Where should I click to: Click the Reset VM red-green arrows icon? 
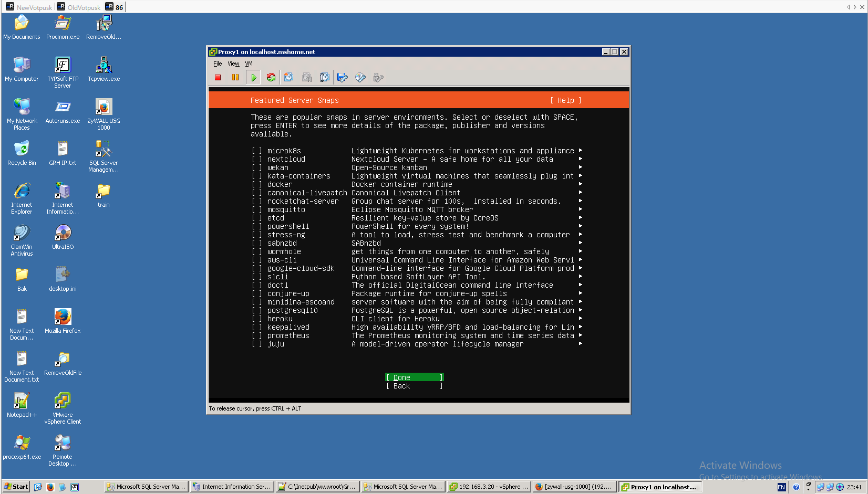(271, 78)
